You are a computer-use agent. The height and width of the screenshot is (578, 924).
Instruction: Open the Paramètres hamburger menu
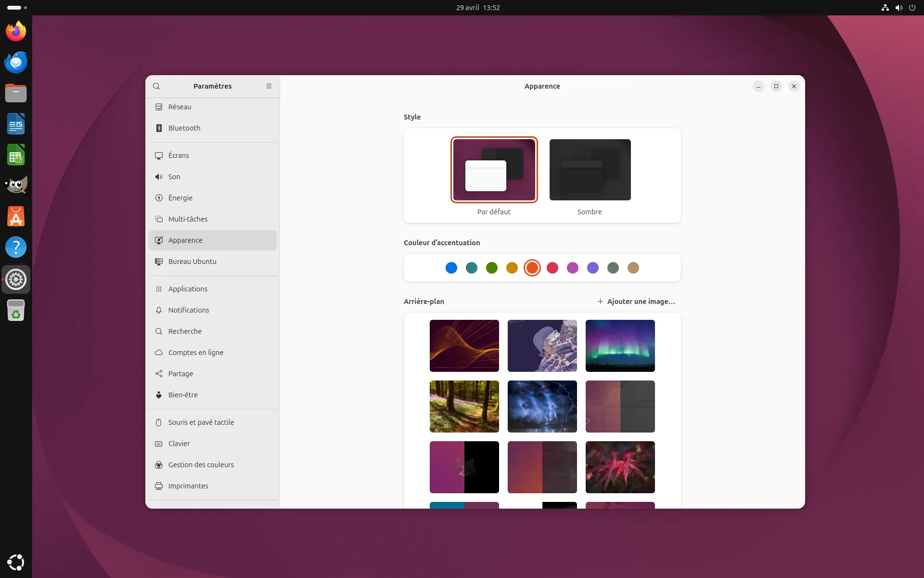(269, 86)
